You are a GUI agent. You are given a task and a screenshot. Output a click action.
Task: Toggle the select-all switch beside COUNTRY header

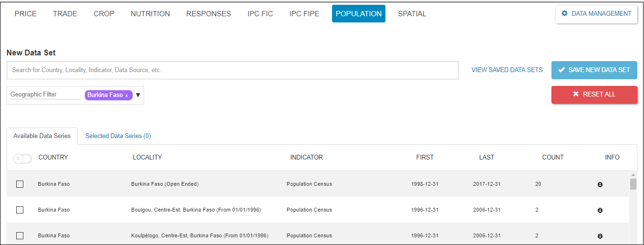coord(22,159)
